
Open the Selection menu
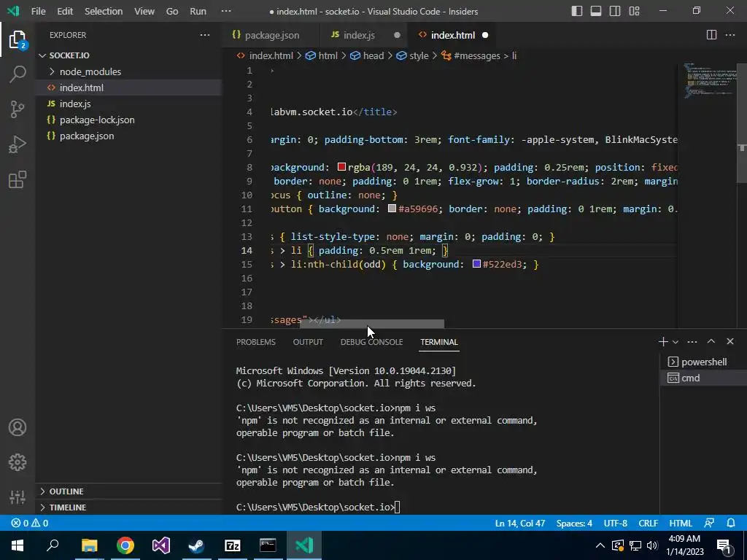click(104, 11)
